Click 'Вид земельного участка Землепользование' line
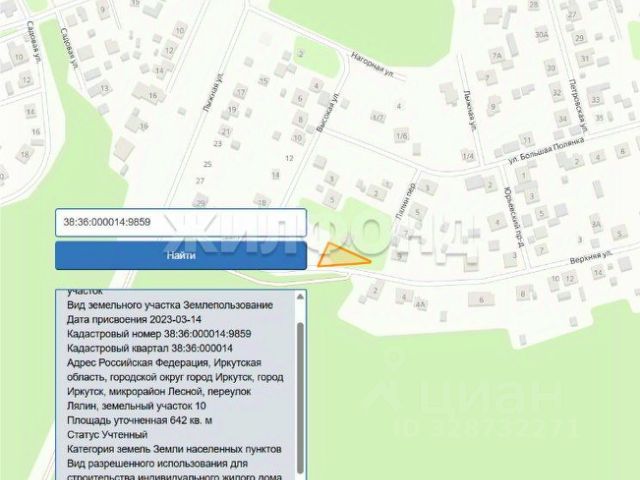Screen dimensions: 640x480 point(170,305)
